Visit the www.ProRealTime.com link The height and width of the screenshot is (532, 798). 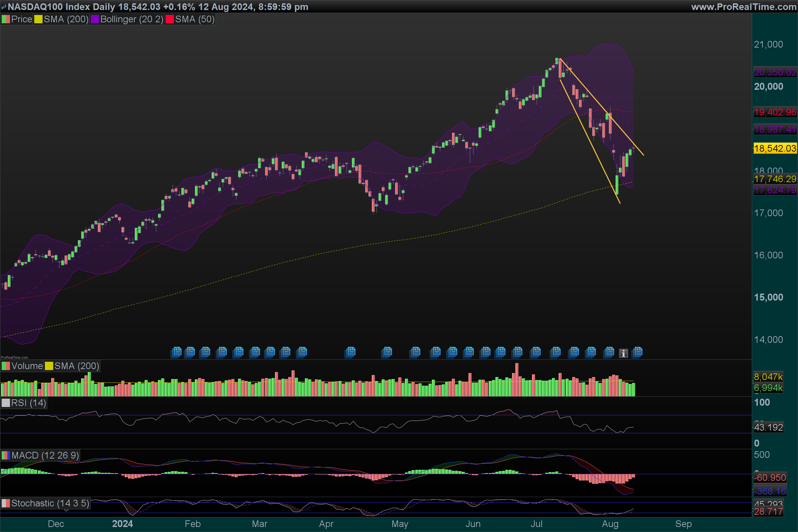(x=744, y=7)
